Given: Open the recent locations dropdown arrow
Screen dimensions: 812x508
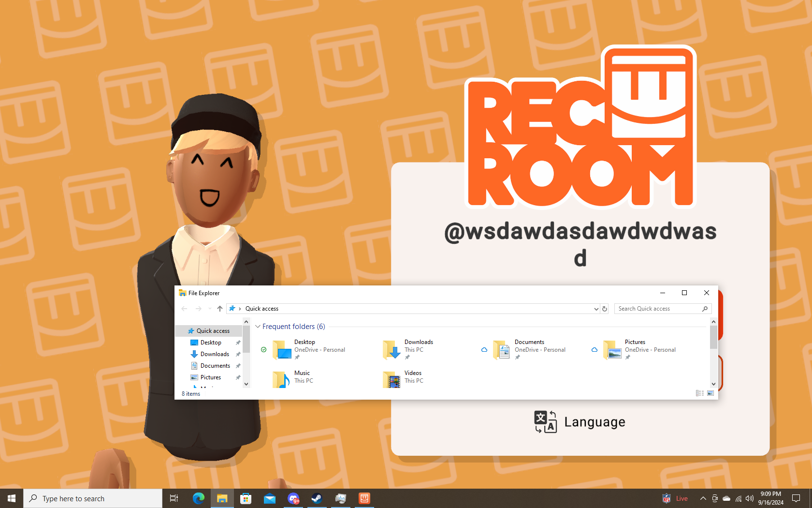Looking at the screenshot, I should tap(210, 309).
